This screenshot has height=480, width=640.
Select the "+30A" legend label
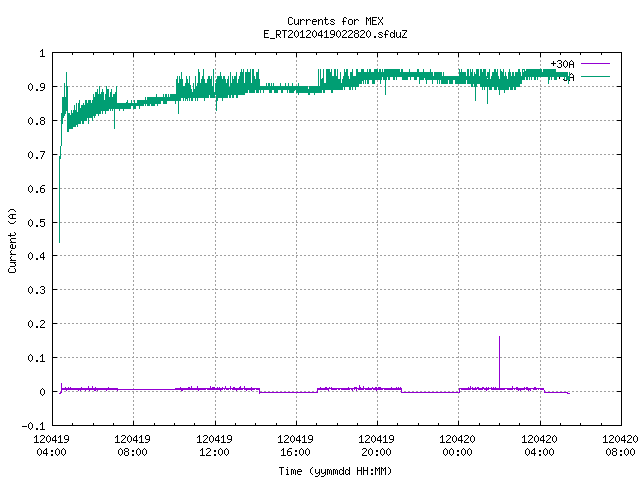tap(562, 64)
